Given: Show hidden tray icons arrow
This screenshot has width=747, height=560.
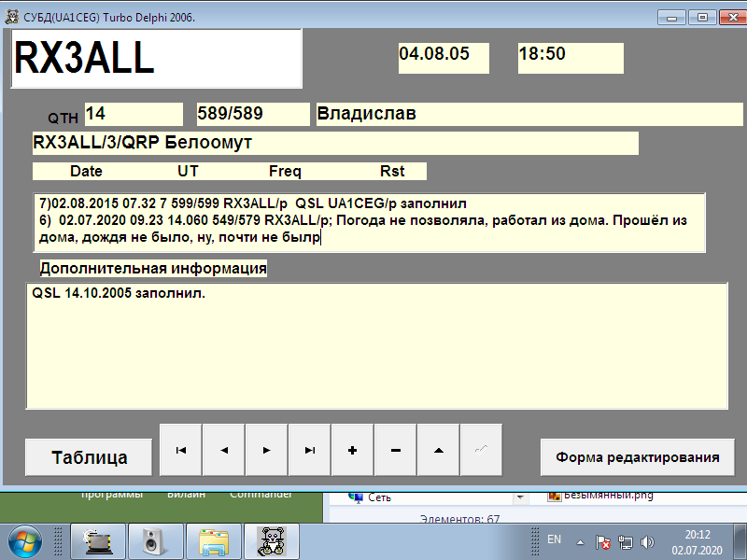Looking at the screenshot, I should point(580,542).
